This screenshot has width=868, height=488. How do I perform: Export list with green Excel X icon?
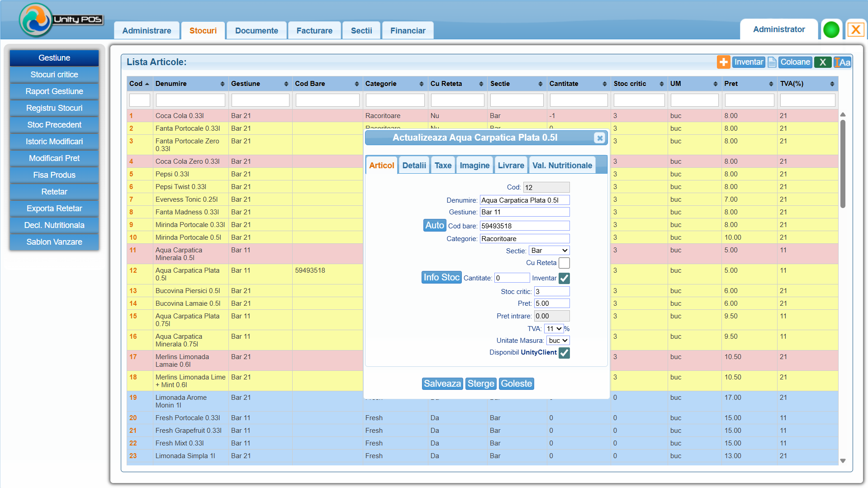823,62
